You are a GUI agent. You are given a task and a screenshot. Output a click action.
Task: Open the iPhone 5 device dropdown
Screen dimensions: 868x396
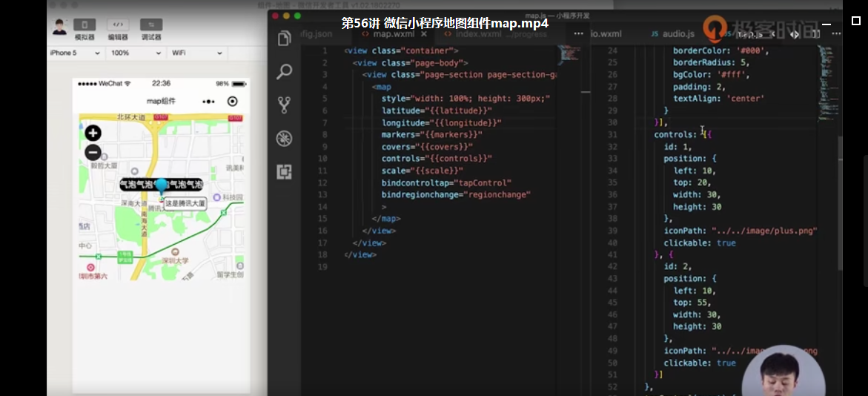[x=76, y=53]
